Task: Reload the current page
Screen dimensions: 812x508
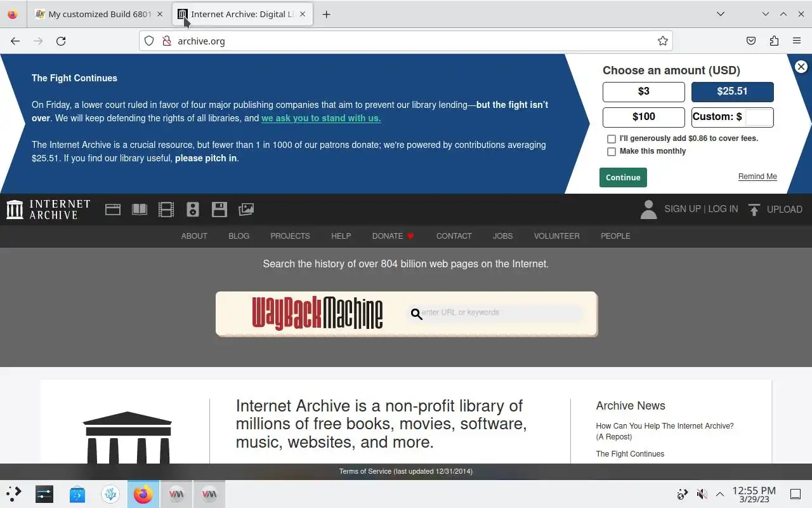Action: 61,41
